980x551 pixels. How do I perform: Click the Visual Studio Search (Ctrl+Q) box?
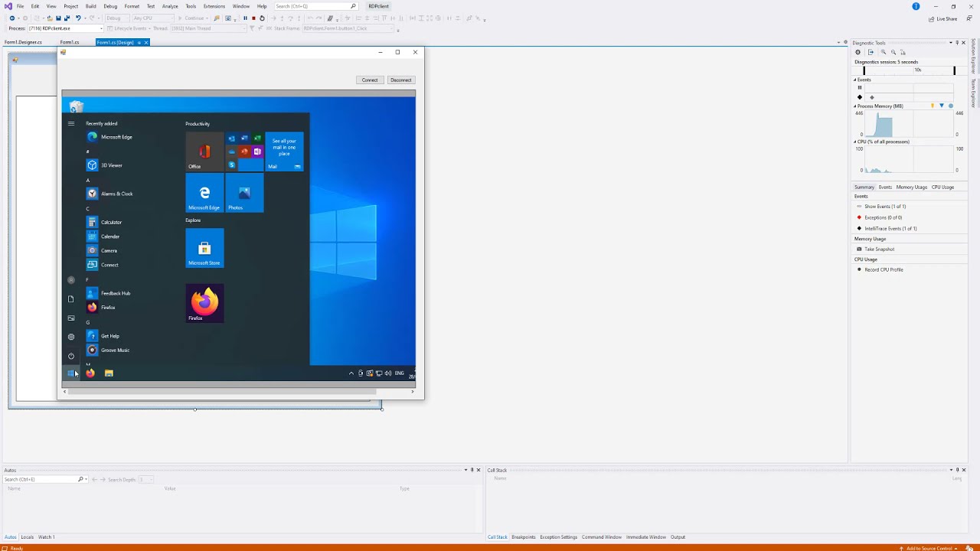315,6
